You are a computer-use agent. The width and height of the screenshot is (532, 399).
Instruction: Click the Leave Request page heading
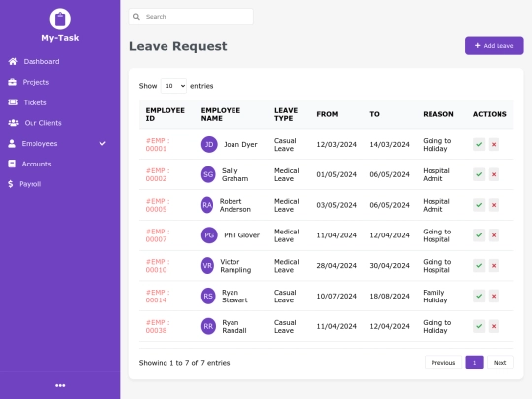pyautogui.click(x=177, y=46)
